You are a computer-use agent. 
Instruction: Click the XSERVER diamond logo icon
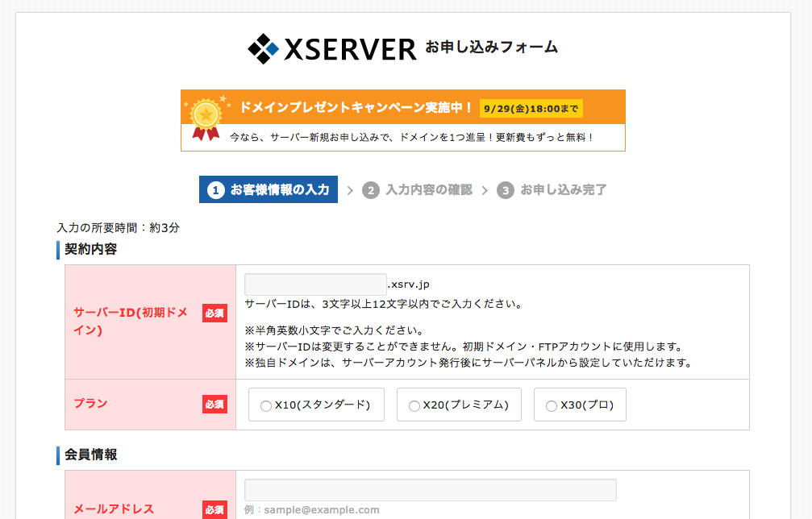click(263, 48)
